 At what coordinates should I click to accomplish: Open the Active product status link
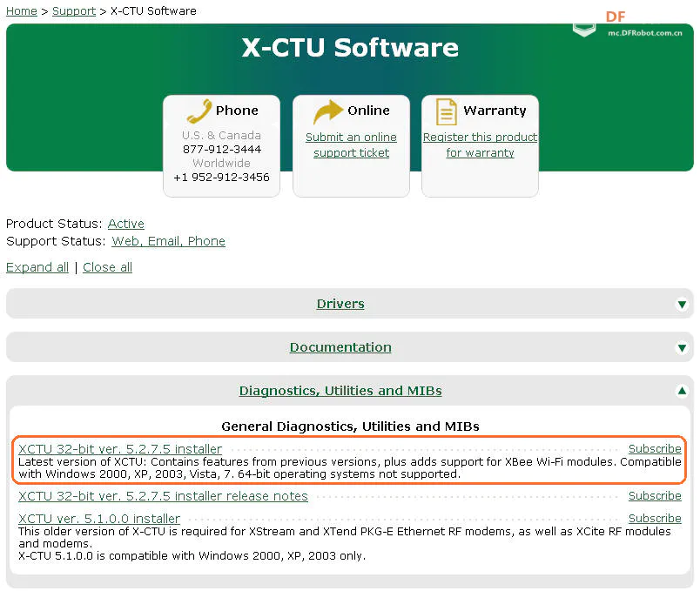pyautogui.click(x=126, y=224)
